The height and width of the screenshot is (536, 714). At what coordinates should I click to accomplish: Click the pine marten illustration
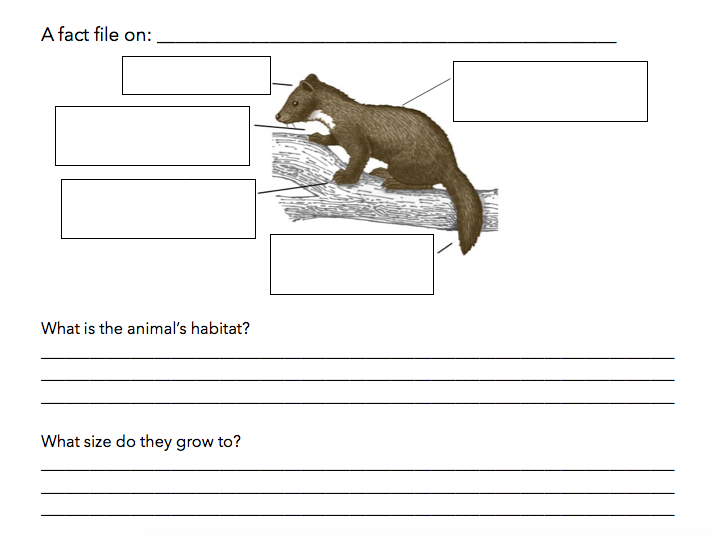point(385,164)
